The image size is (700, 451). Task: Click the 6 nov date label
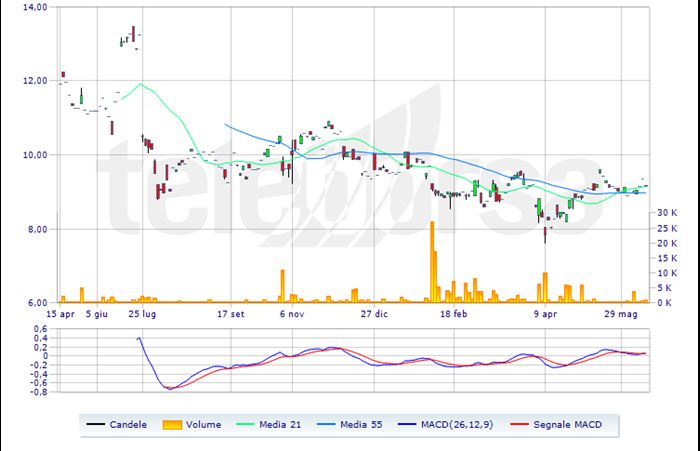point(292,314)
